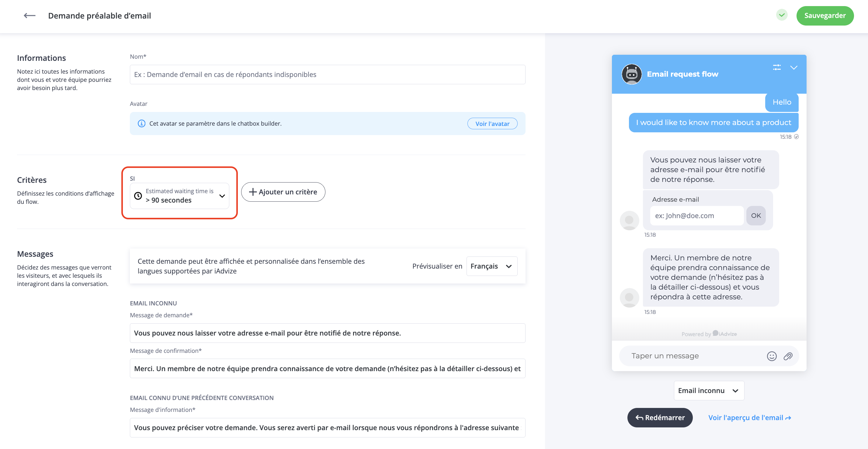Click the back arrow icon
868x449 pixels.
click(30, 16)
